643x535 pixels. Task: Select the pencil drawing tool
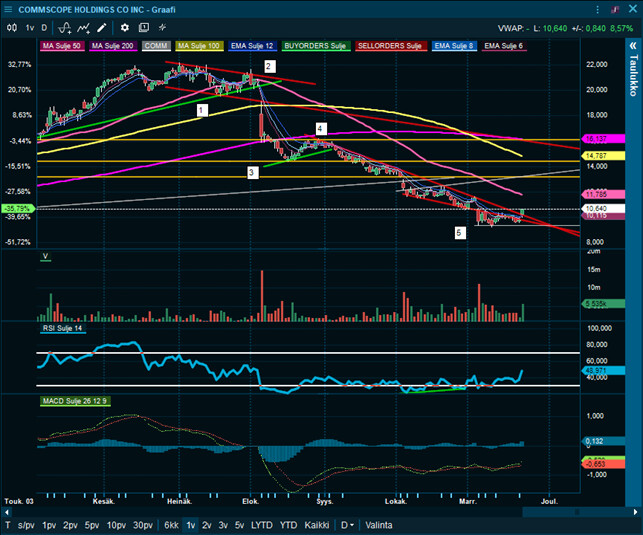click(x=101, y=27)
